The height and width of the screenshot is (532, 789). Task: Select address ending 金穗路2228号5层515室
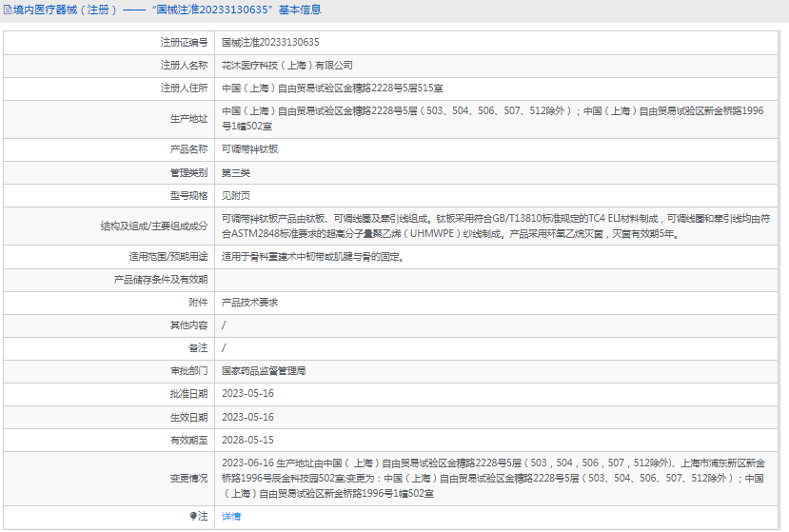click(x=332, y=89)
